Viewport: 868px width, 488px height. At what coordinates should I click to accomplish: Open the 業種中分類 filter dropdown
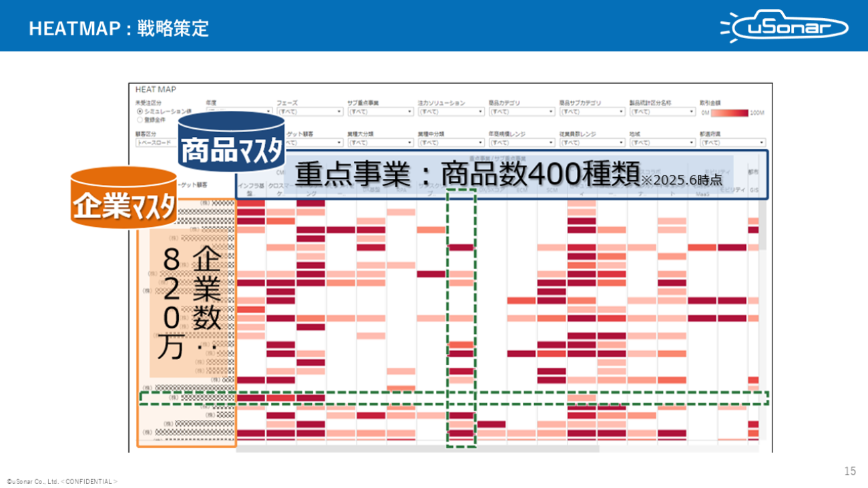[x=451, y=142]
